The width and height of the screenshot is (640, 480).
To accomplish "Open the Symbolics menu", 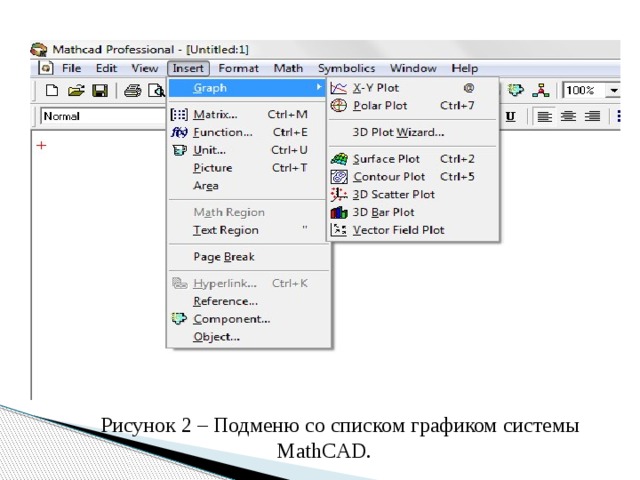I will [347, 68].
